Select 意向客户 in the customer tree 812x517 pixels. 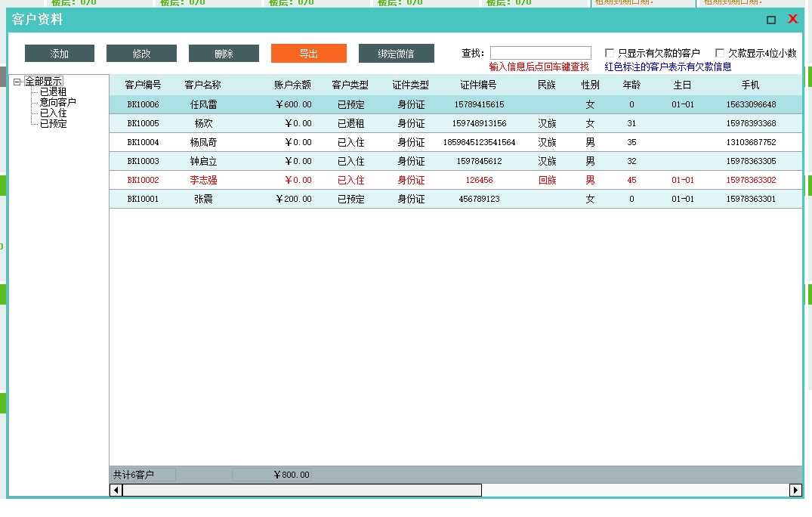[x=57, y=102]
